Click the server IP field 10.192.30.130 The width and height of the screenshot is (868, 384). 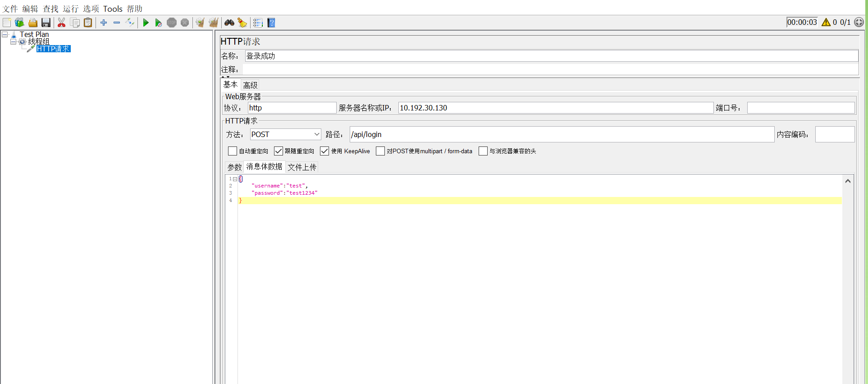556,108
